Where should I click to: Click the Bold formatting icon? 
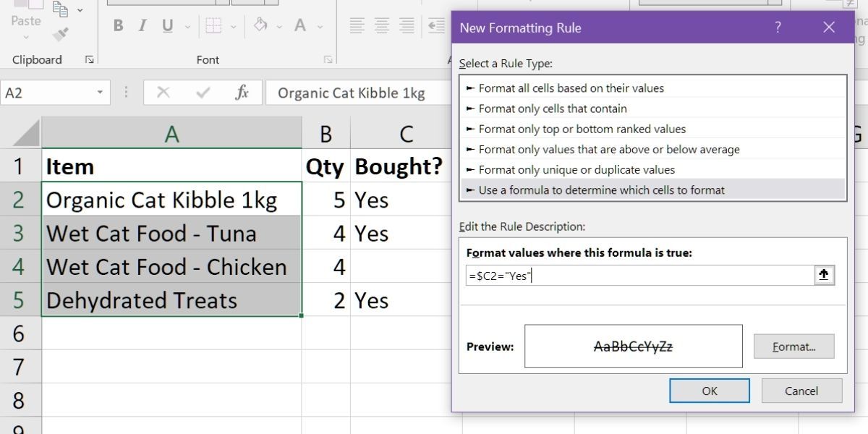pyautogui.click(x=118, y=27)
